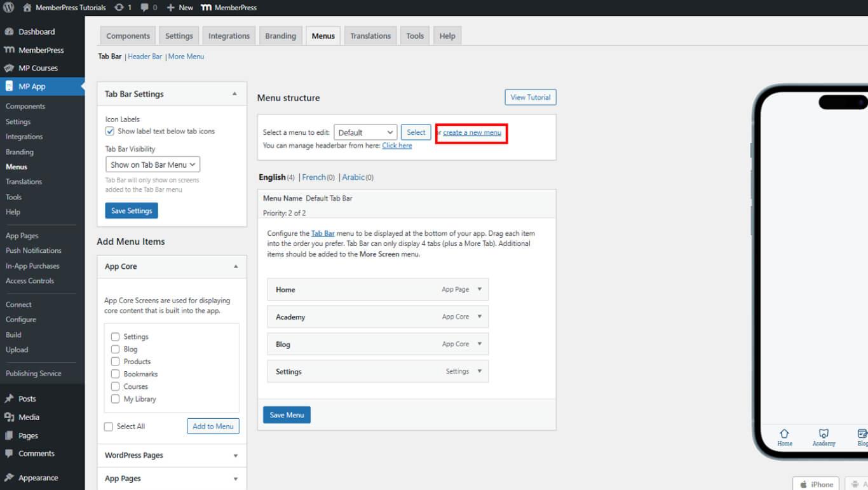Viewport: 868px width, 490px height.
Task: Open the Media sidebar icon
Action: (9, 418)
